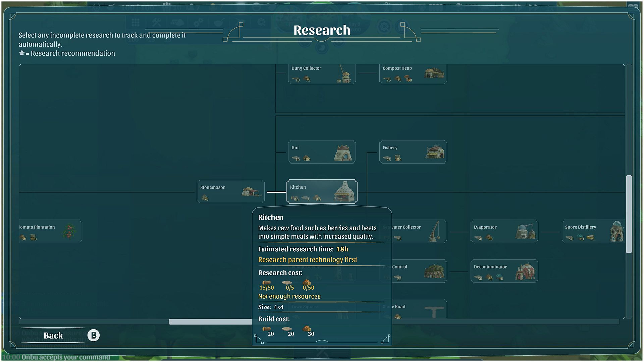This screenshot has width=644, height=362.
Task: Click the Tomato Plantation research node
Action: coord(50,231)
